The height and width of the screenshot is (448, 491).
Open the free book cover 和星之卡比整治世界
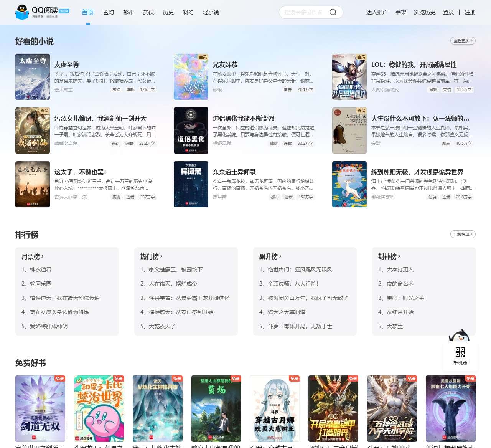click(99, 408)
